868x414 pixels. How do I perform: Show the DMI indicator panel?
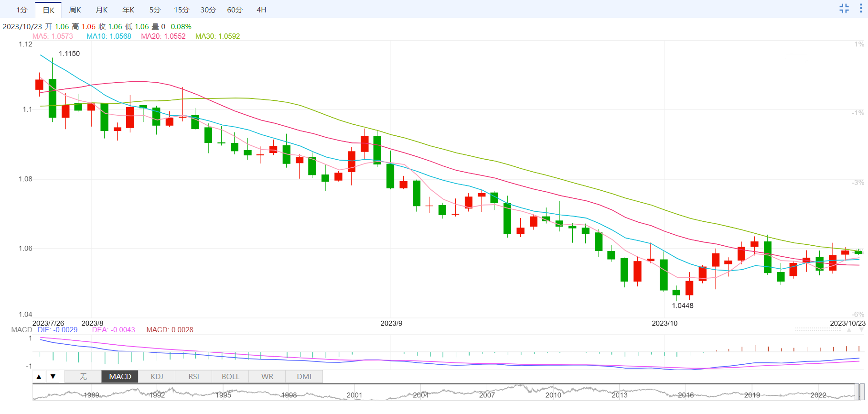(x=304, y=377)
